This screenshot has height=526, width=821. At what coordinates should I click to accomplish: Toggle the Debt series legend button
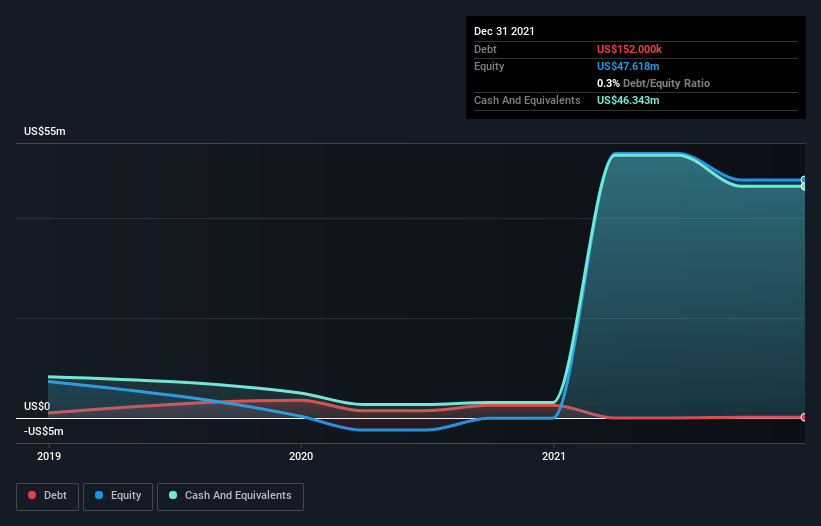47,496
